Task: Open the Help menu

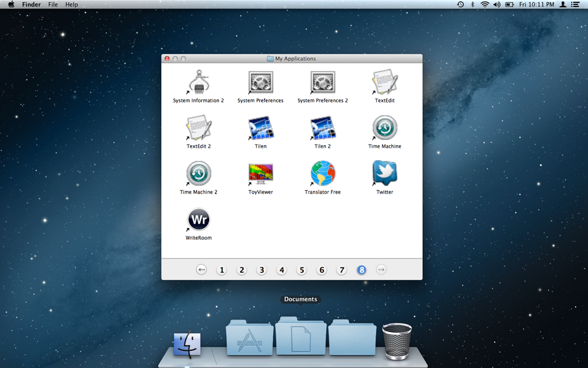Action: tap(72, 5)
